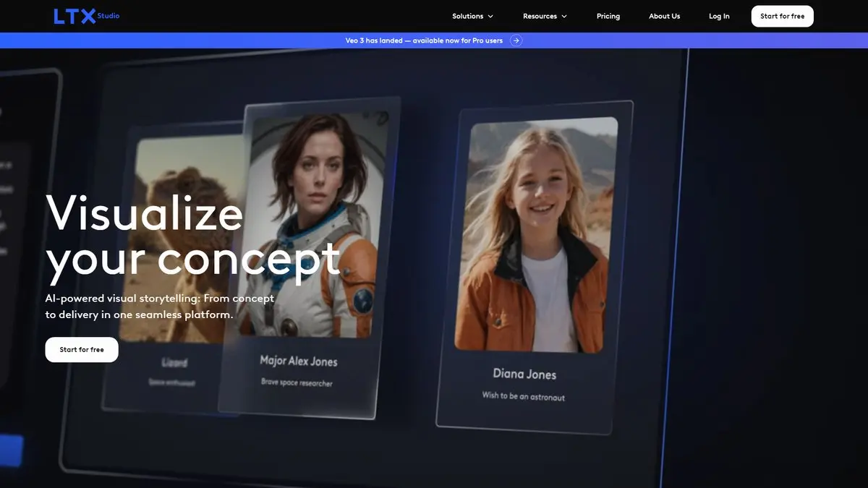
Task: Open the Solutions dropdown menu
Action: pos(472,16)
